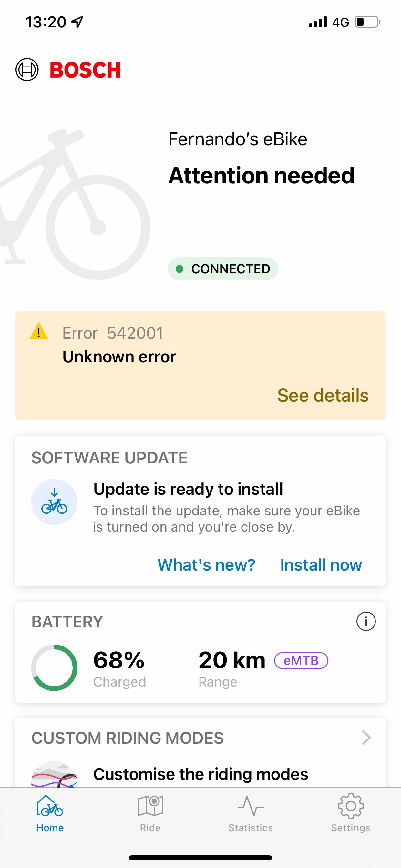This screenshot has width=401, height=868.
Task: Expand Custom Riding Modes chevron
Action: coord(366,738)
